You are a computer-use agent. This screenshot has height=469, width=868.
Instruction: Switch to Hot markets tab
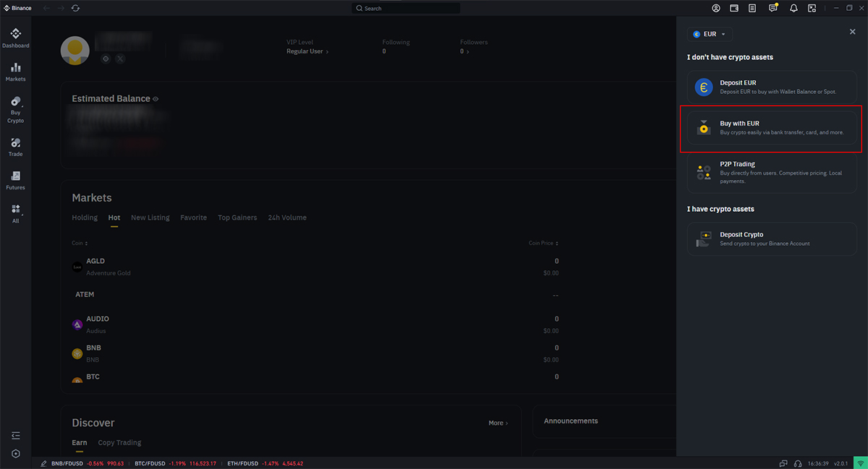114,218
